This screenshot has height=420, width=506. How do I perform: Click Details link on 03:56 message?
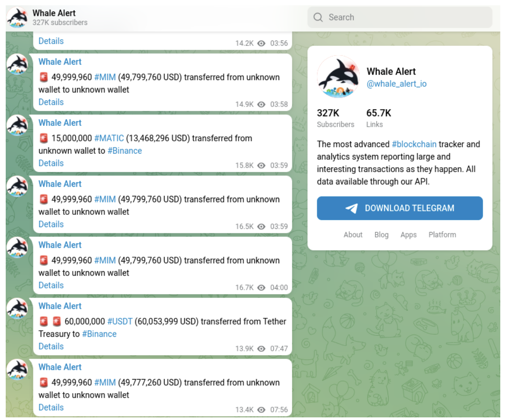pos(51,41)
